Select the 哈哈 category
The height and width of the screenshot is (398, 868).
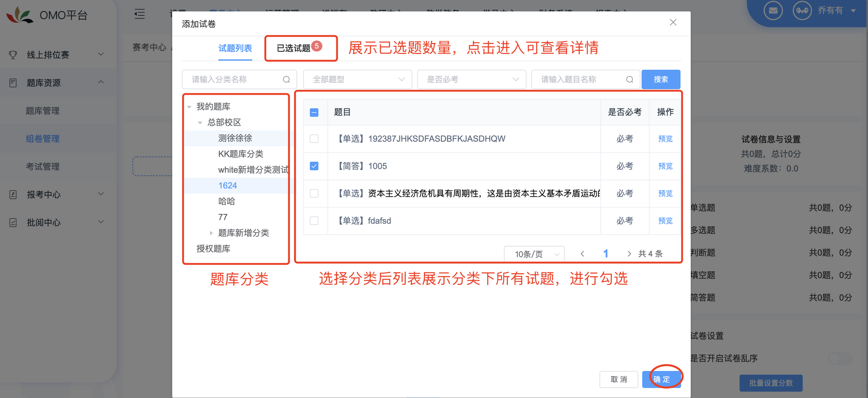click(227, 201)
